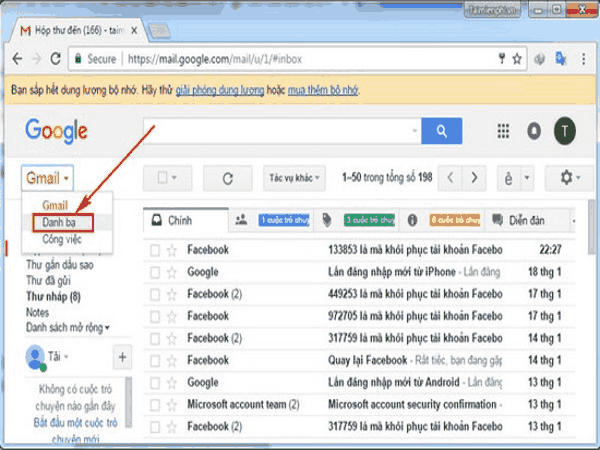Tick checkbox for Google Android login email
600x450 pixels.
coord(155,383)
